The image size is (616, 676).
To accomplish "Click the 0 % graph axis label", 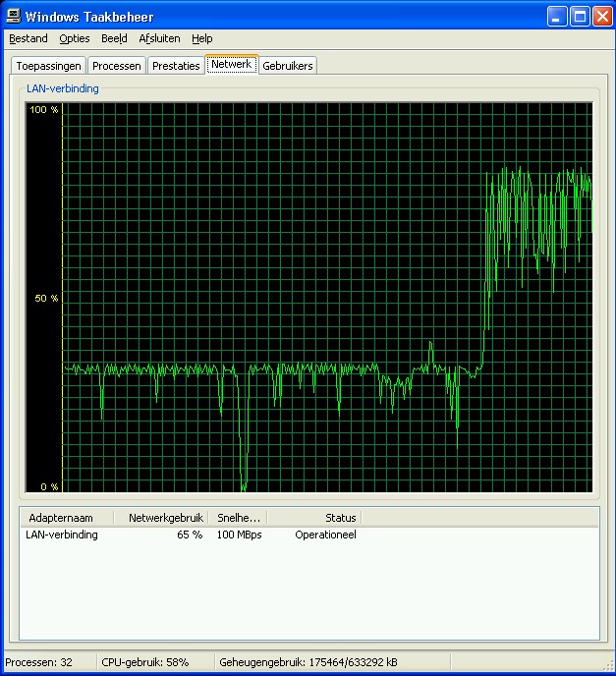I will 49,486.
